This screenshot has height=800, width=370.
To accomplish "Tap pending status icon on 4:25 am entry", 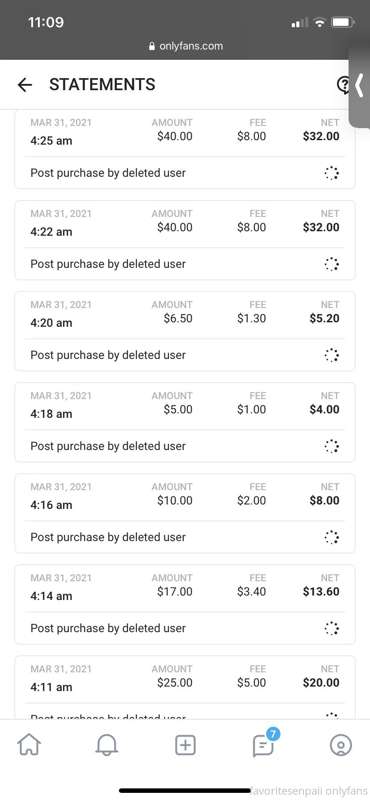I will 332,173.
